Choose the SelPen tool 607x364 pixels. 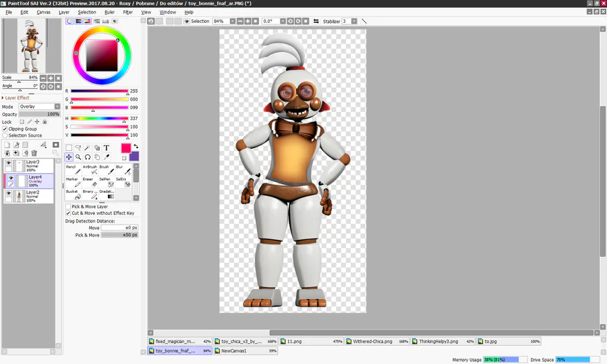107,182
